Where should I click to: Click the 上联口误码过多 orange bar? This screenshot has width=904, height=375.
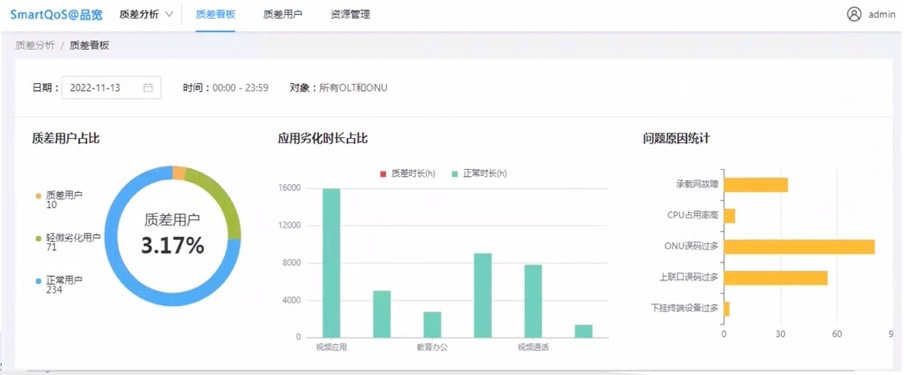(x=775, y=278)
